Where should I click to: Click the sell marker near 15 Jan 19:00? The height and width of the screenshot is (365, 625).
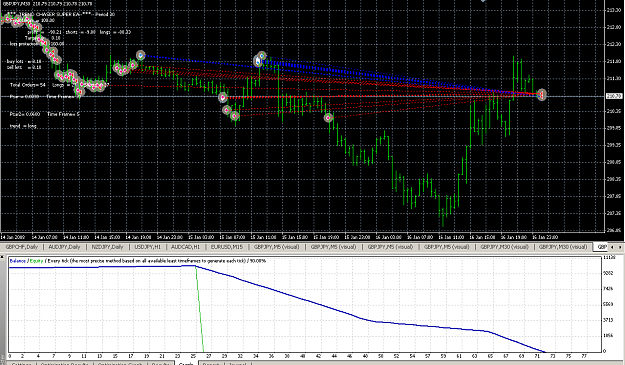[328, 117]
